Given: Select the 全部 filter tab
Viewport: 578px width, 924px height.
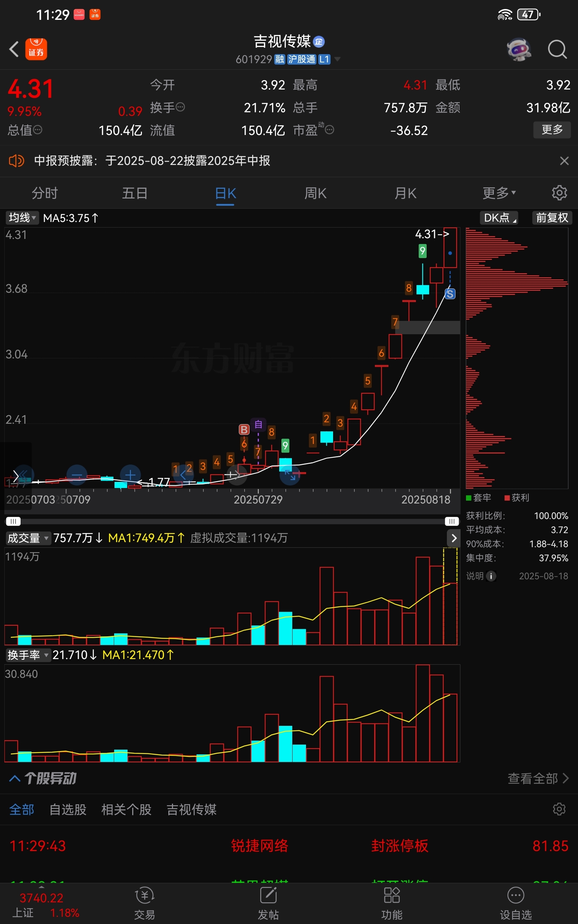Looking at the screenshot, I should click(x=22, y=810).
